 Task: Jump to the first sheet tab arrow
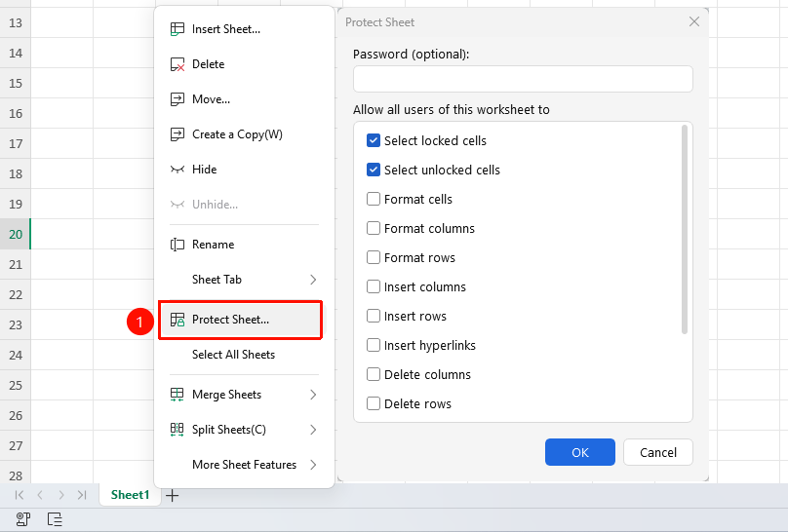[x=20, y=495]
